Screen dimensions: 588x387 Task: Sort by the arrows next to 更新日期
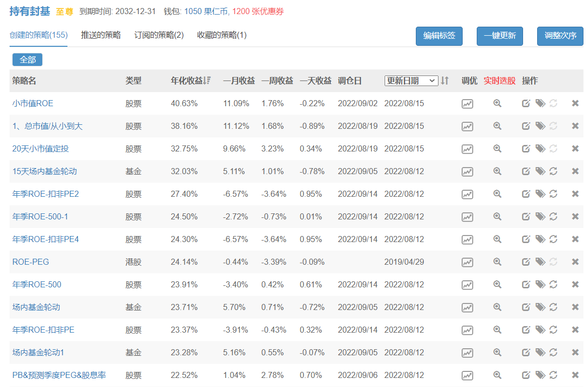pos(445,81)
